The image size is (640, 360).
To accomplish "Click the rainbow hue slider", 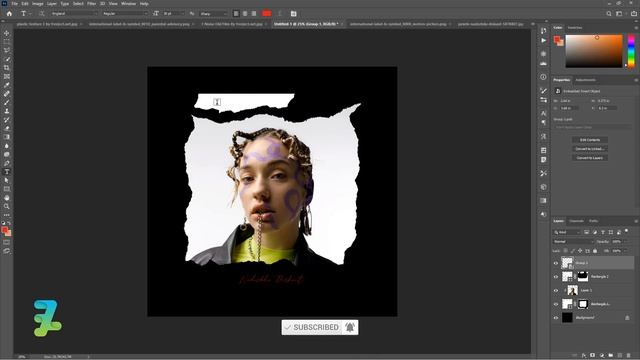I will click(631, 51).
